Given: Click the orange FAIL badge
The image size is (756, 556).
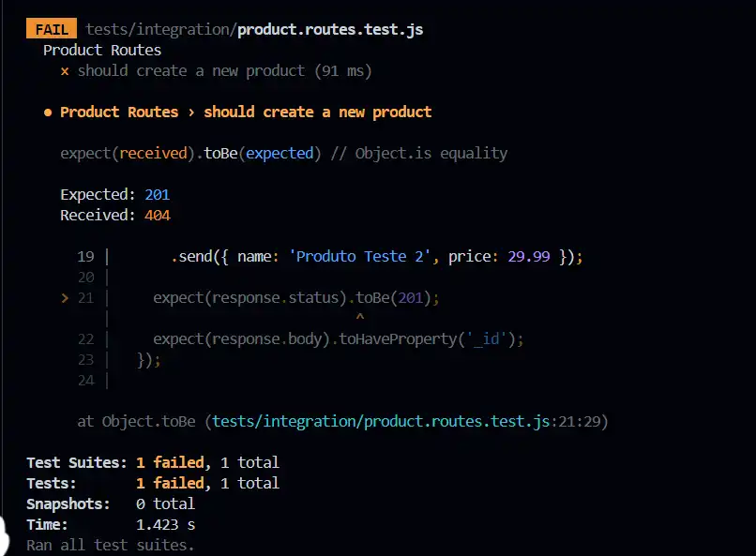Looking at the screenshot, I should (52, 29).
